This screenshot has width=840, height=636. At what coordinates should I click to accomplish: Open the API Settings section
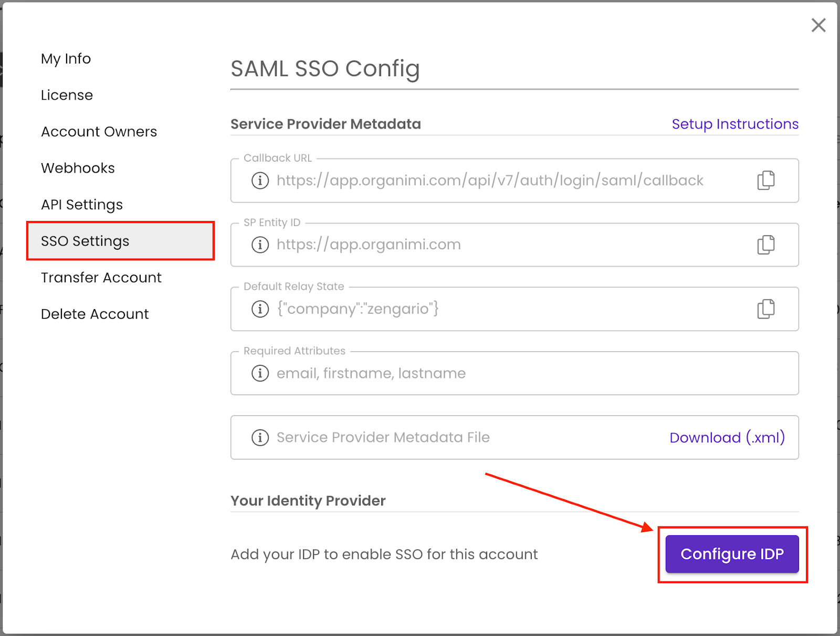82,205
